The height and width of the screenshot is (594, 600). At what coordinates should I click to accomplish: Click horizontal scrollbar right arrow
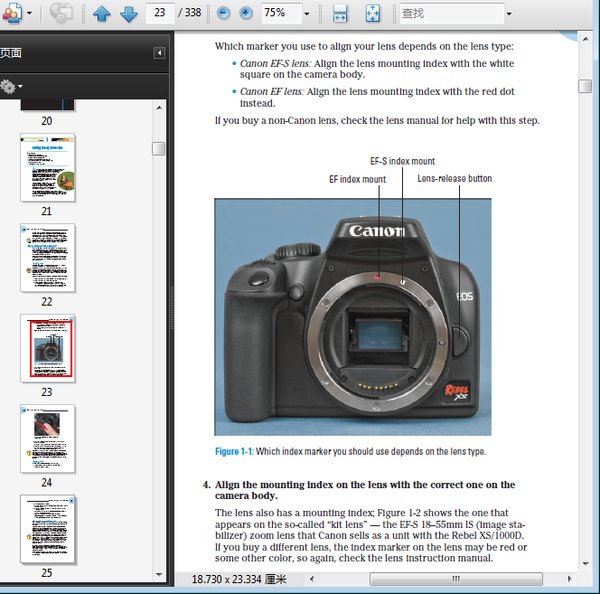569,579
